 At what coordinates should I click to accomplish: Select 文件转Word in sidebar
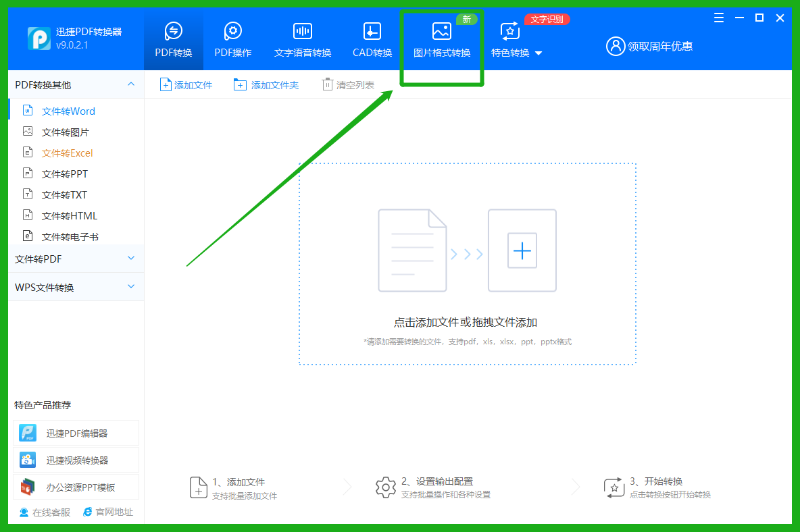(76, 111)
